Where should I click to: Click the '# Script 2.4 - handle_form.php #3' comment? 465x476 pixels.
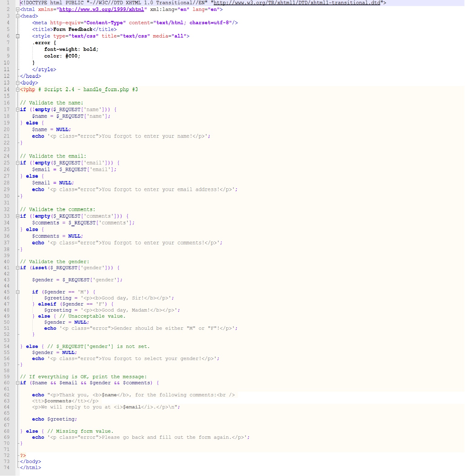click(88, 89)
